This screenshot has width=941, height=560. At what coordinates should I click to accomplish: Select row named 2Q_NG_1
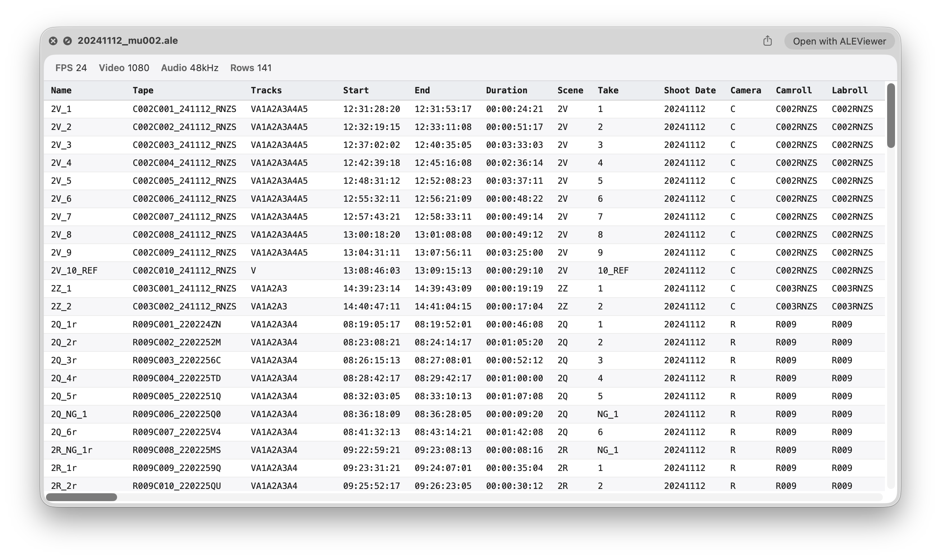click(464, 414)
